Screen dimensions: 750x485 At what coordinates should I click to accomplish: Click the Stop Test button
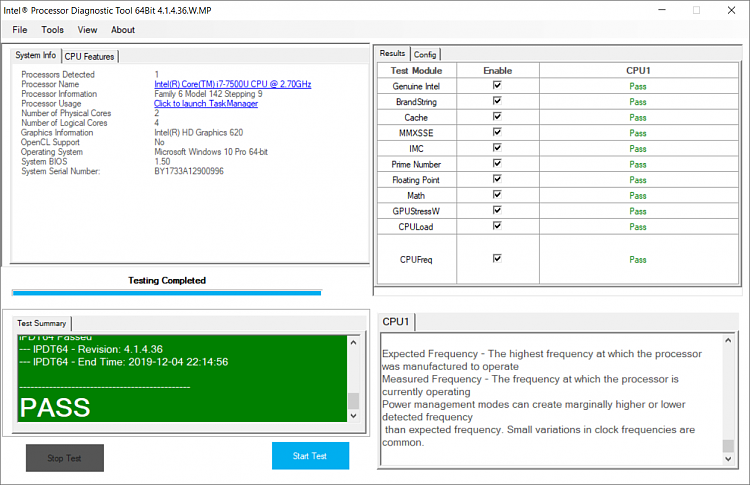coord(65,458)
